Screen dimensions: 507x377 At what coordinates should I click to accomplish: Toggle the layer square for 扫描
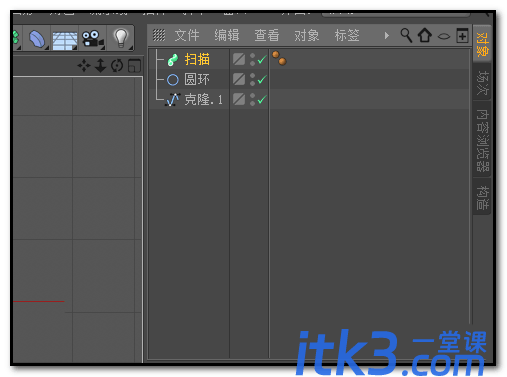coord(239,60)
